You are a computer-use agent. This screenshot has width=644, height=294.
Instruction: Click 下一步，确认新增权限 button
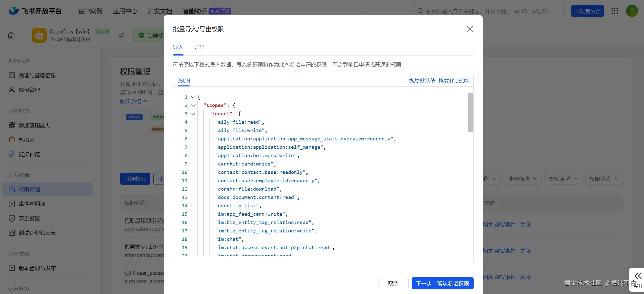pos(442,283)
